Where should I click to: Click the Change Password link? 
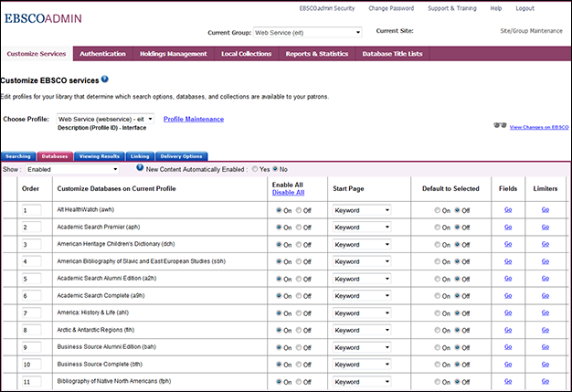[x=391, y=8]
